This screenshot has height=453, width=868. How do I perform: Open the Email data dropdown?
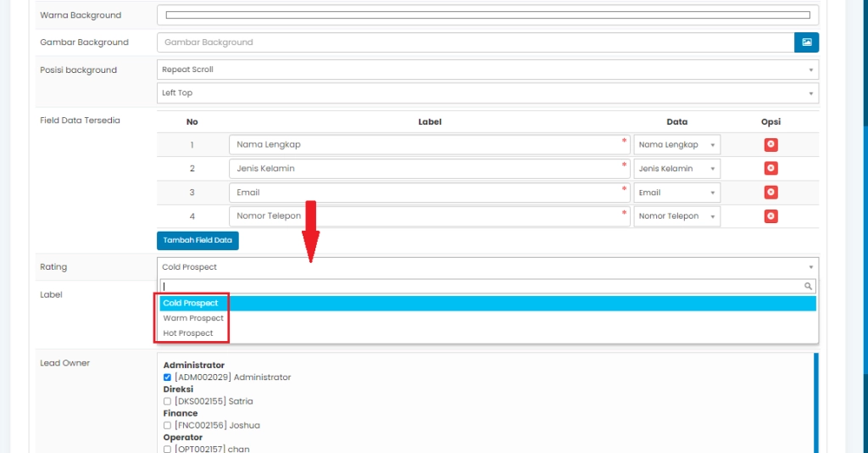[x=676, y=193]
